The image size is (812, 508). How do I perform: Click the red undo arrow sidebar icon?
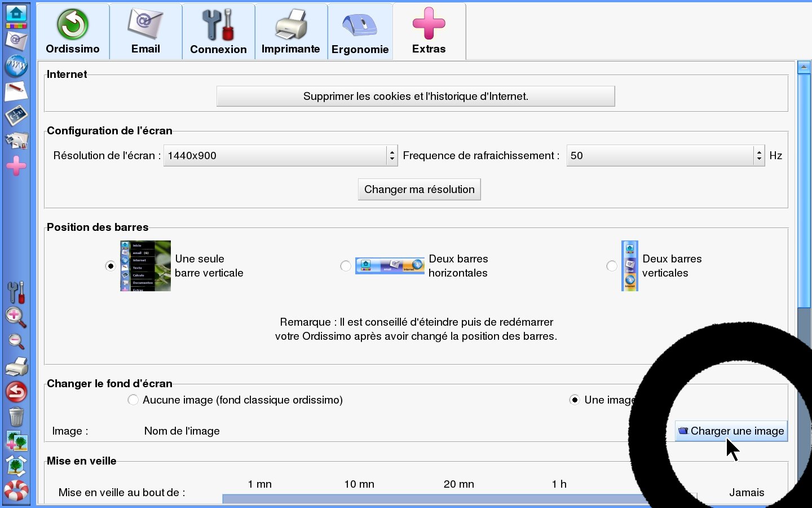pos(16,391)
